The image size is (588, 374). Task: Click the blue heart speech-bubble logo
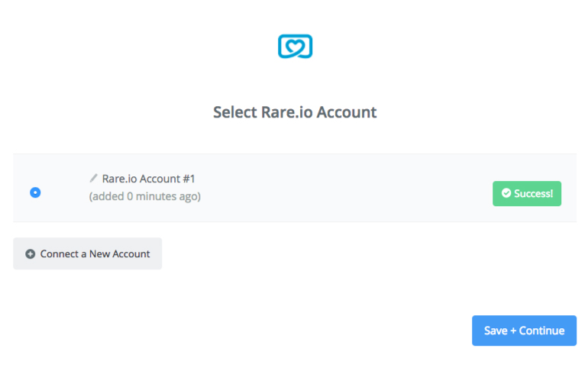tap(295, 47)
